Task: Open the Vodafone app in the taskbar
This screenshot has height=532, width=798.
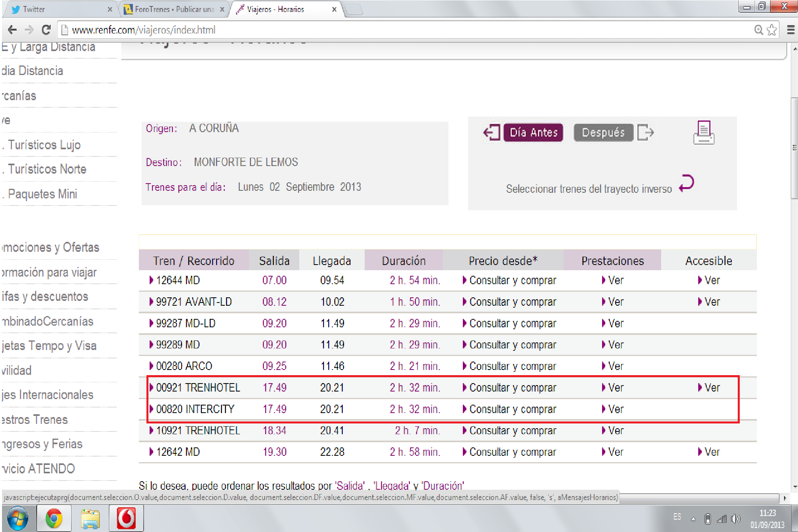Action: pos(126,518)
